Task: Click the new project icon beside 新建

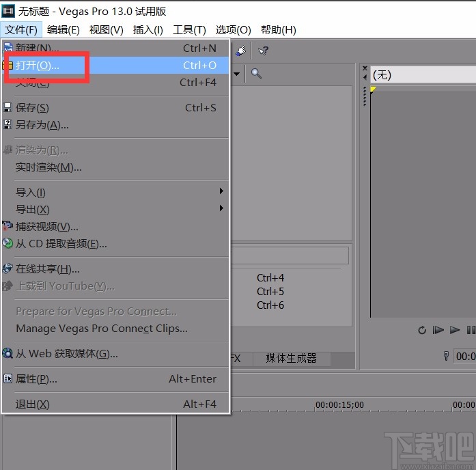Action: [x=8, y=47]
